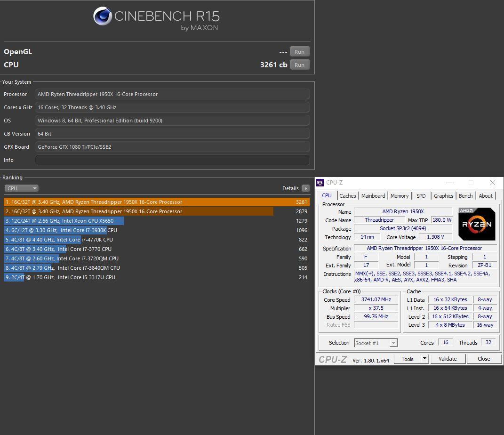Screen dimensions: 504x435
Task: Minimize the CPU-Z window
Action: point(450,183)
